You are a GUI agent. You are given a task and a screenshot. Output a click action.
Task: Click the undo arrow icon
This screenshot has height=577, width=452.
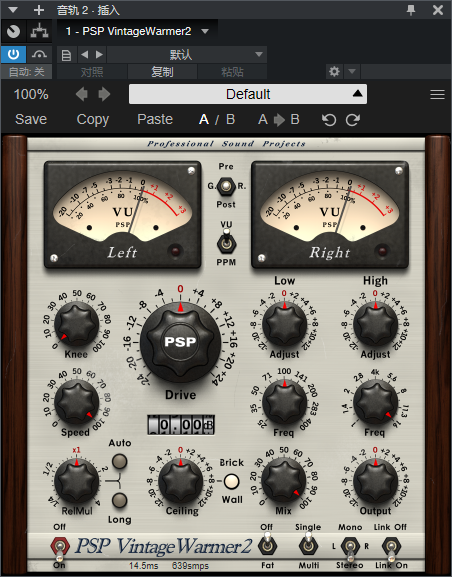[x=329, y=120]
